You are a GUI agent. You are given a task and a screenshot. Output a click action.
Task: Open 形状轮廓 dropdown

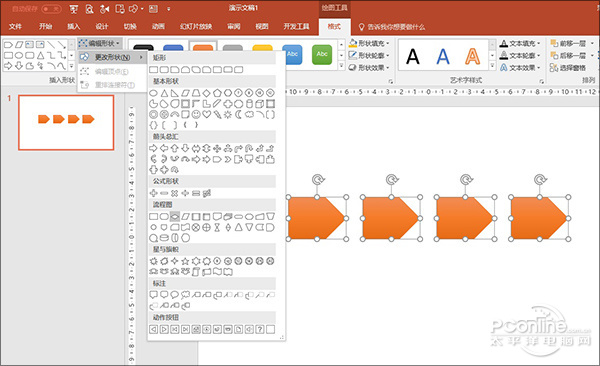click(x=369, y=56)
